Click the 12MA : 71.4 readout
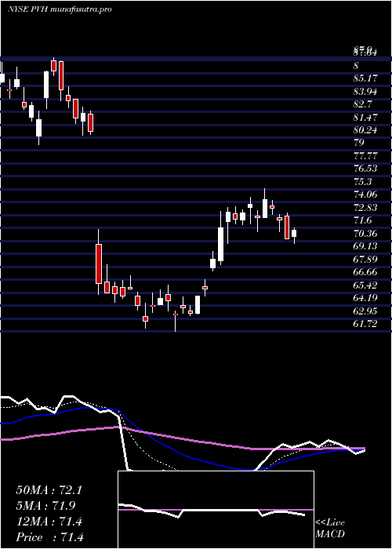Viewport: 392px width, 549px height. [49, 522]
